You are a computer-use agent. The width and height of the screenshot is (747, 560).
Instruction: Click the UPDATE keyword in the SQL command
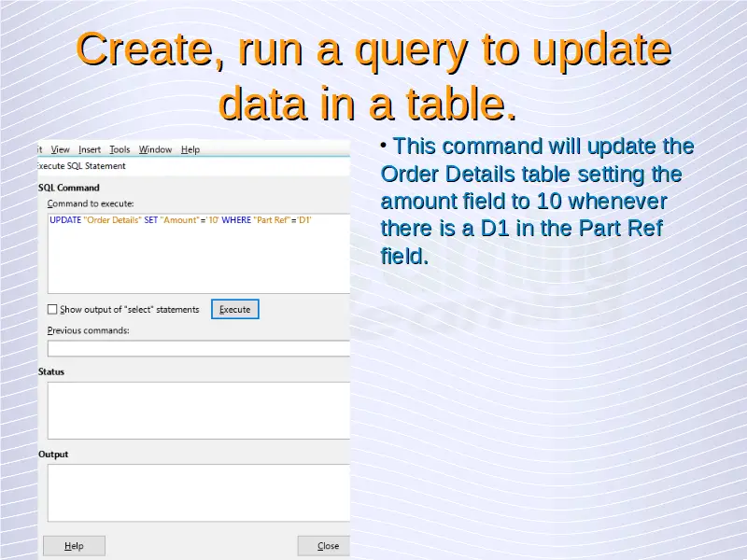pyautogui.click(x=65, y=220)
